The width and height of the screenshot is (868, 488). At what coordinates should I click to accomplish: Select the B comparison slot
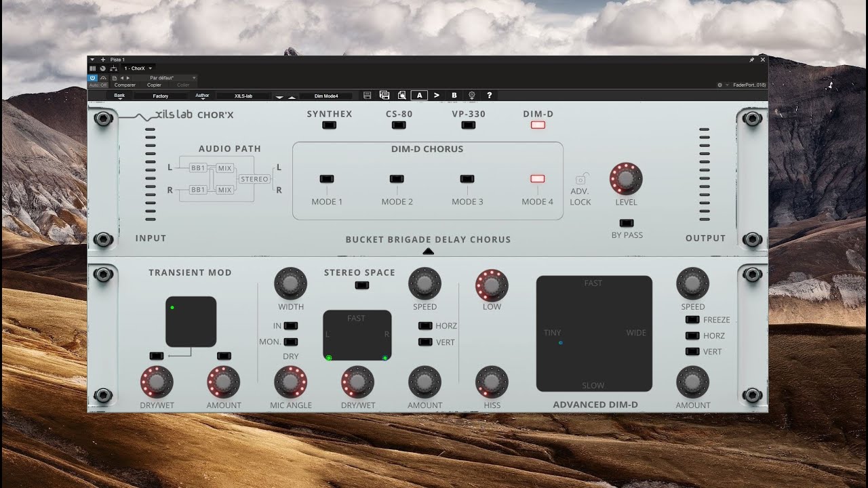tap(454, 96)
